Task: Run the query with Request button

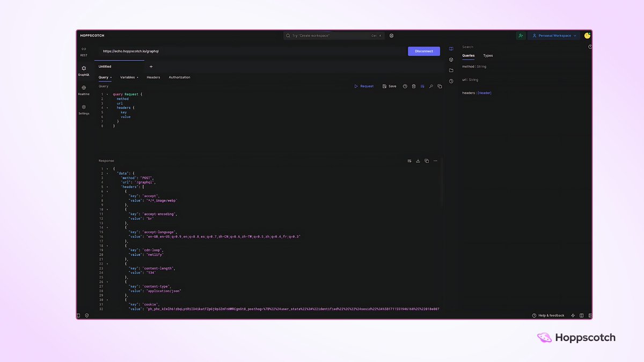Action: pos(364,86)
